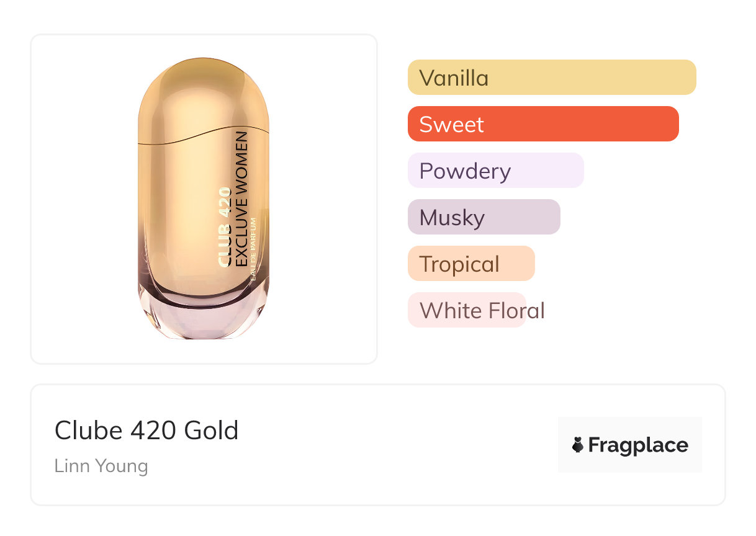Click EXCLUVE WOMEN lettering on the bottle
The image size is (756, 536).
[x=242, y=199]
